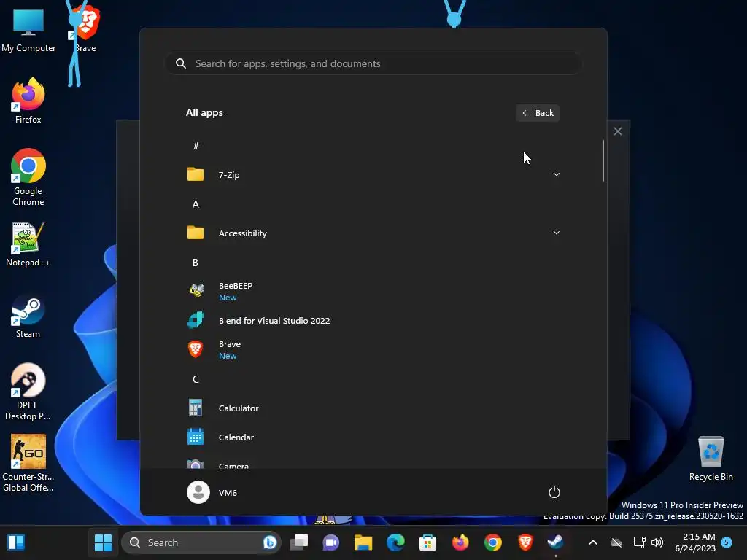Jump to the # letter header
747x560 pixels.
(x=196, y=145)
